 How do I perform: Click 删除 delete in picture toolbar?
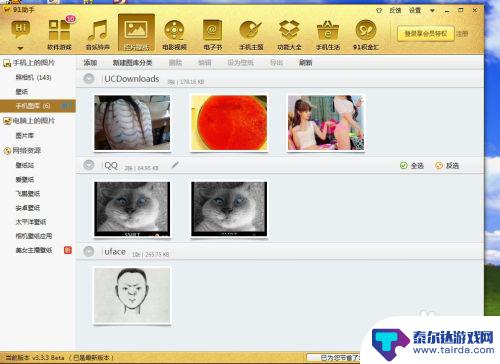175,63
